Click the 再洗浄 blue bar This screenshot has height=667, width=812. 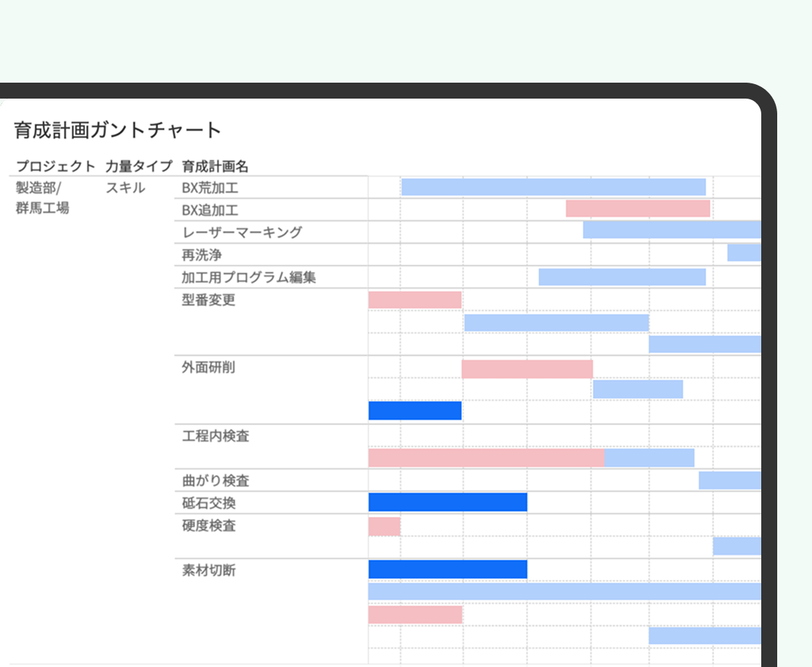click(744, 252)
